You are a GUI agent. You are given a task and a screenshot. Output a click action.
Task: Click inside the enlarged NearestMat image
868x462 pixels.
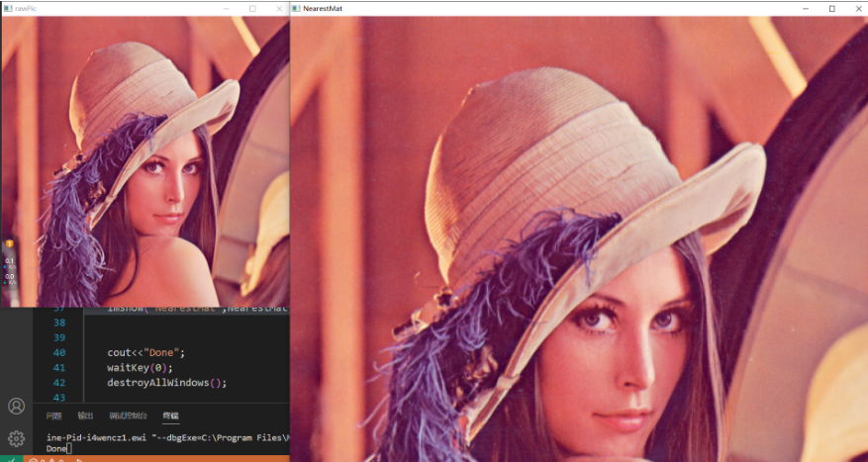[579, 239]
